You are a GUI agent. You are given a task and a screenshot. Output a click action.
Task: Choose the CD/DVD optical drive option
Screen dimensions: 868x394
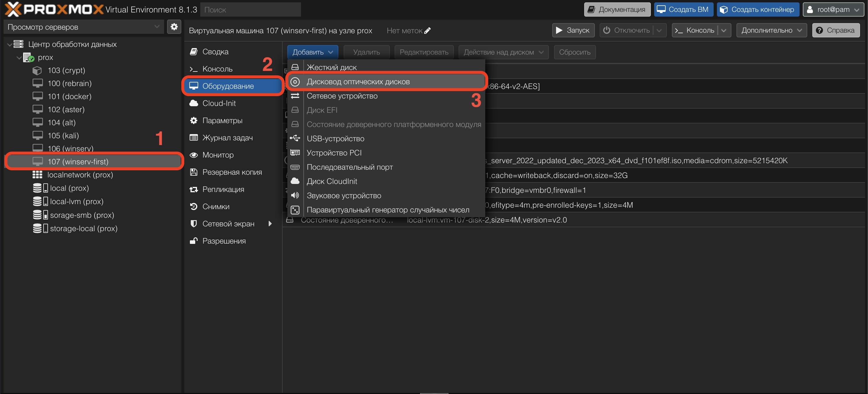(358, 82)
